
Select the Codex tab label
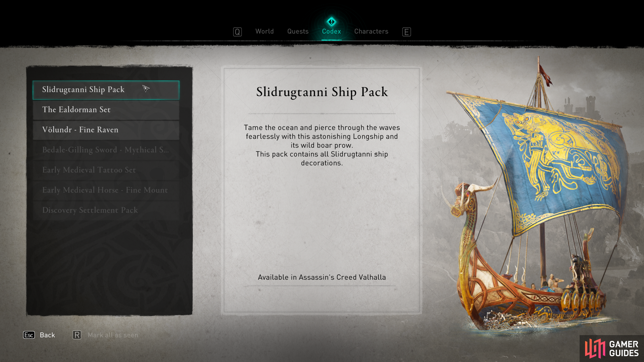[331, 31]
